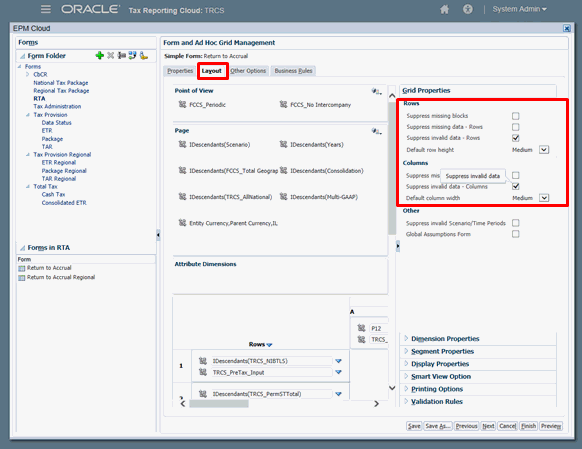The height and width of the screenshot is (449, 582).
Task: Click the Save button
Action: pos(414,426)
